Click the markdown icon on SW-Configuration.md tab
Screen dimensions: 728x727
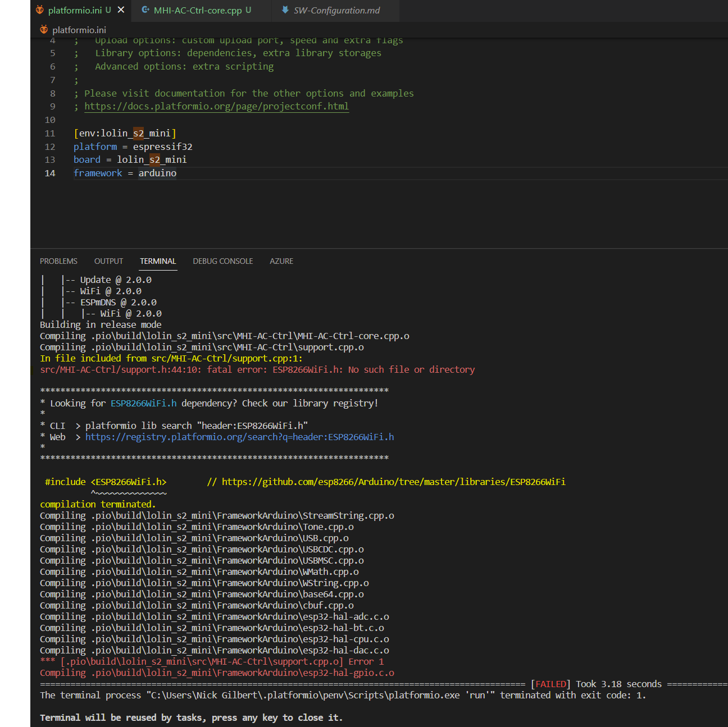coord(285,10)
